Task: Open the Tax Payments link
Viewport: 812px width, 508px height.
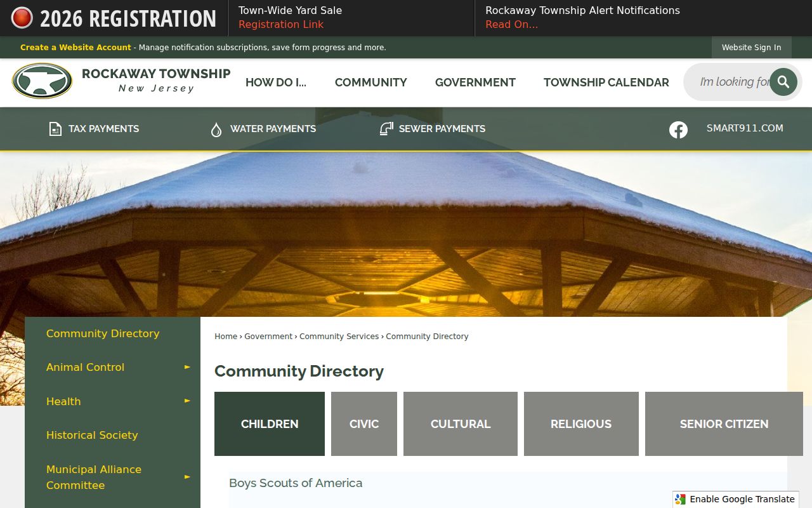Action: [x=104, y=129]
